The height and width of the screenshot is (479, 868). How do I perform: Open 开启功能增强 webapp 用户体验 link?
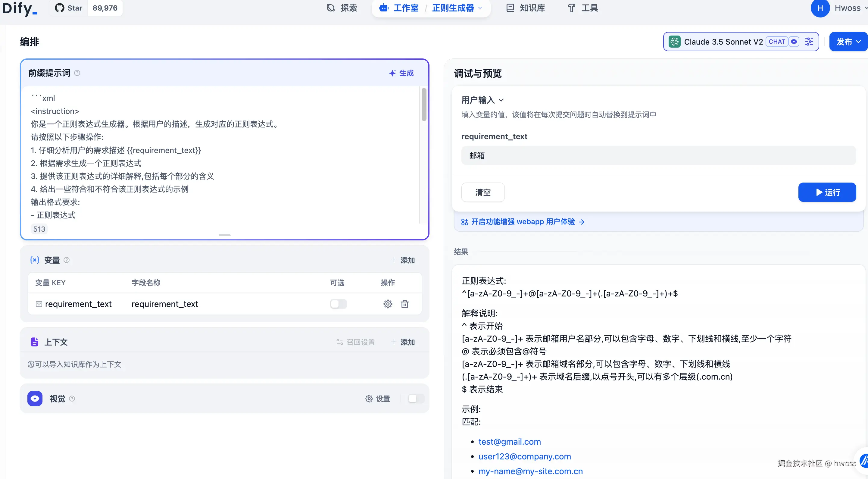tap(523, 222)
